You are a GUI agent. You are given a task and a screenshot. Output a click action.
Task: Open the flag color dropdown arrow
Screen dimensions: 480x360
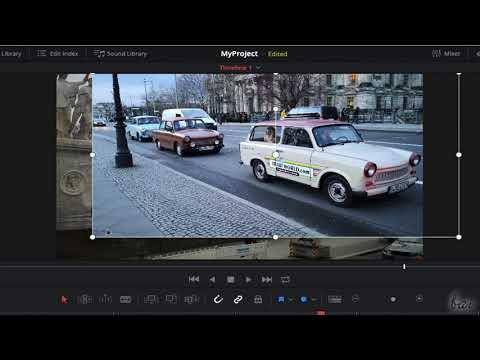(x=291, y=300)
